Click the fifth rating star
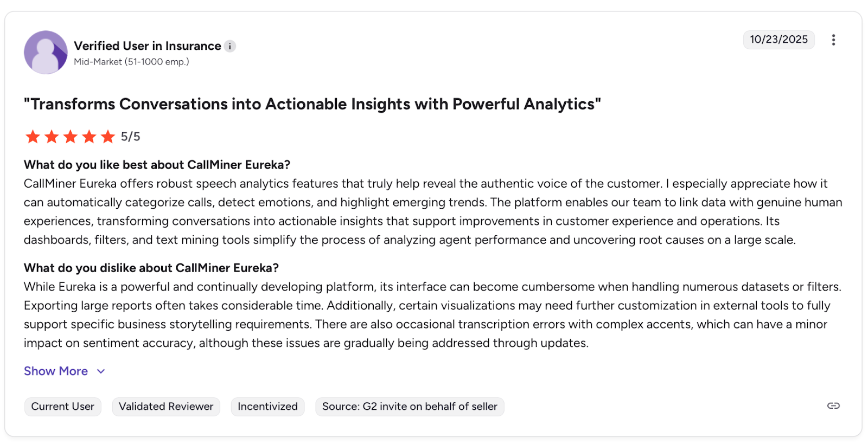This screenshot has height=444, width=868. coord(108,137)
